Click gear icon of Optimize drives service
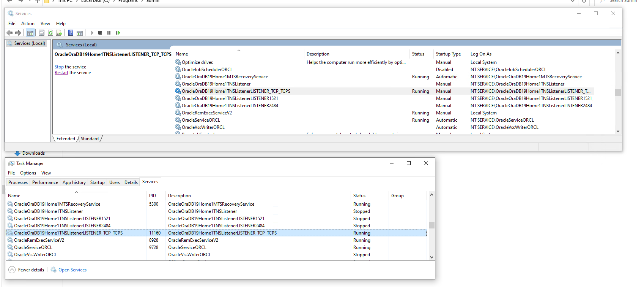This screenshot has height=287, width=644. [x=178, y=62]
